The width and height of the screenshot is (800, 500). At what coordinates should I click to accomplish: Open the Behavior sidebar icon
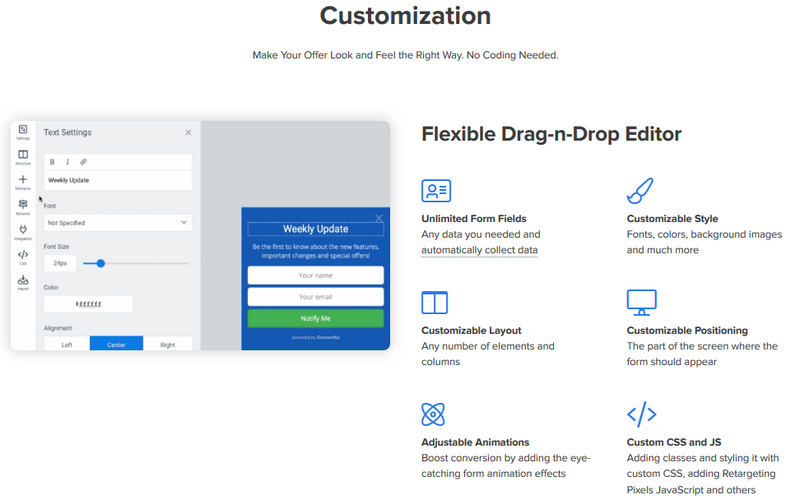coord(23,206)
